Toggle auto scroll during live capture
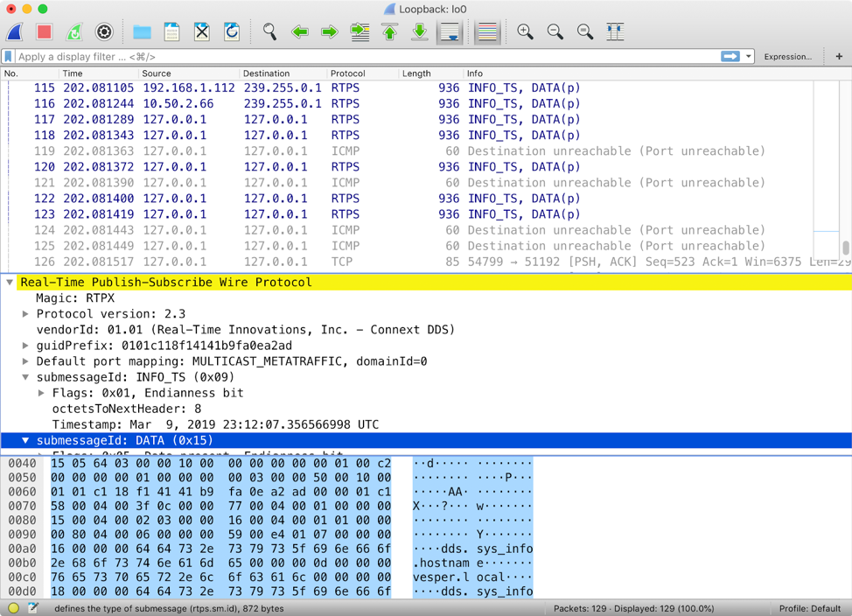The image size is (852, 616). (x=450, y=32)
